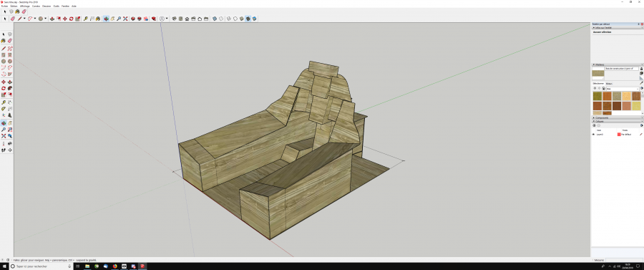Toggle visibility eye of Layer0
This screenshot has height=270, width=644.
(593, 135)
